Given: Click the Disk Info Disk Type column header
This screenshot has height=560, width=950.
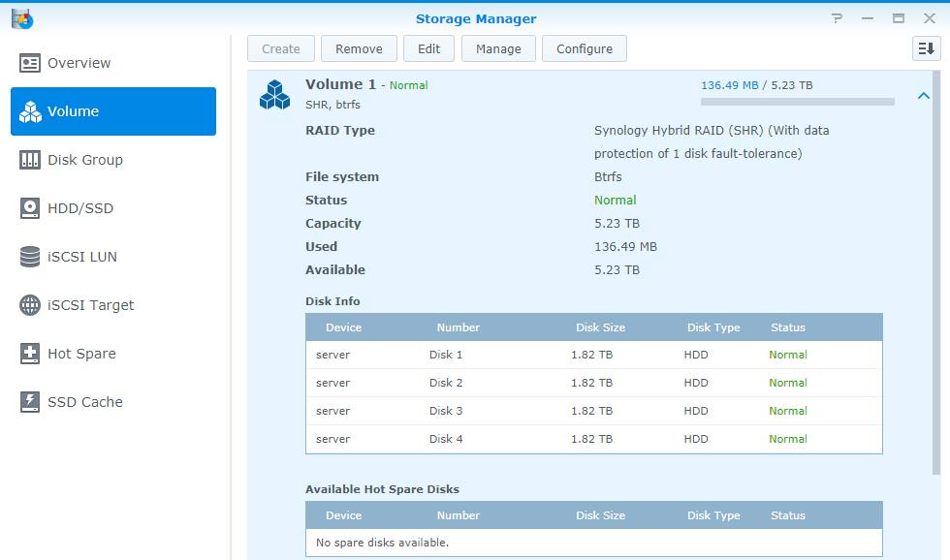Looking at the screenshot, I should 713,327.
